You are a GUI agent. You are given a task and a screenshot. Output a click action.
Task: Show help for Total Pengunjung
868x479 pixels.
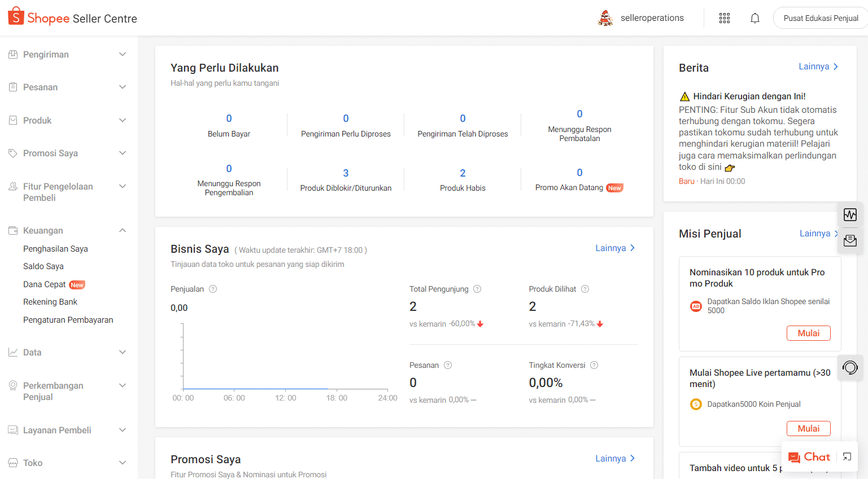(x=477, y=289)
